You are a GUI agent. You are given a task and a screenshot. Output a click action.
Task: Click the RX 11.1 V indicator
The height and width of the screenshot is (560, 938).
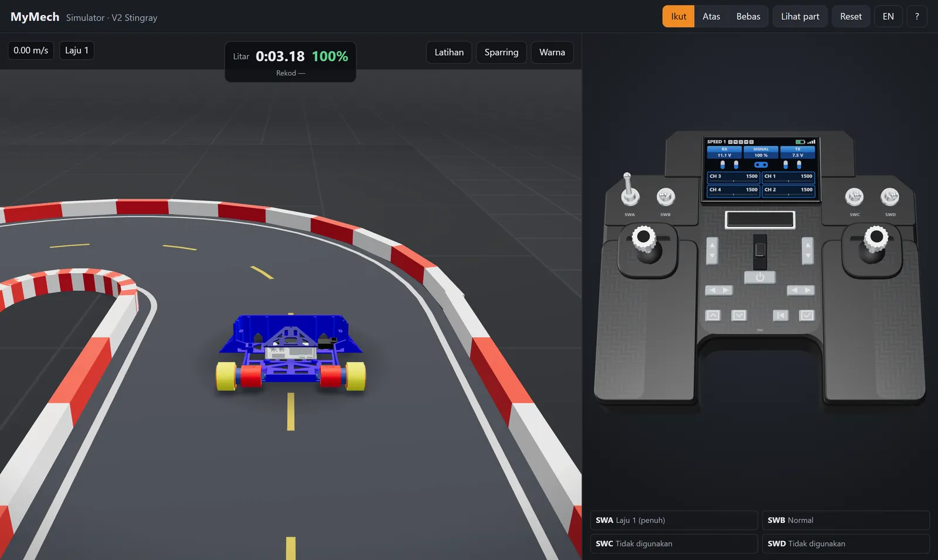click(x=725, y=152)
